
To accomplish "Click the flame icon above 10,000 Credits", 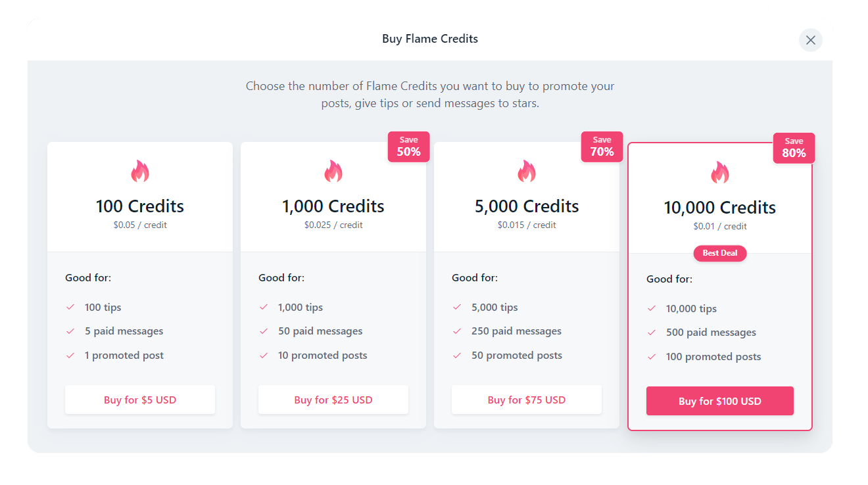I will point(720,173).
